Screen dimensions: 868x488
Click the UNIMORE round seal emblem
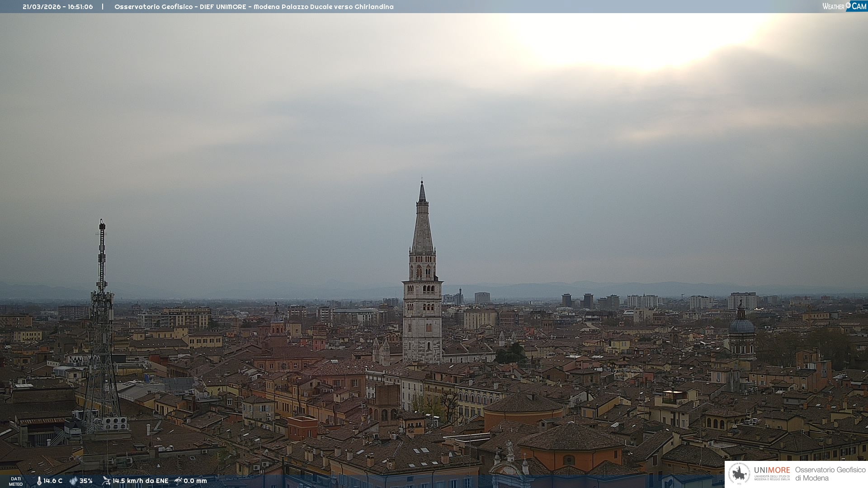coord(739,474)
